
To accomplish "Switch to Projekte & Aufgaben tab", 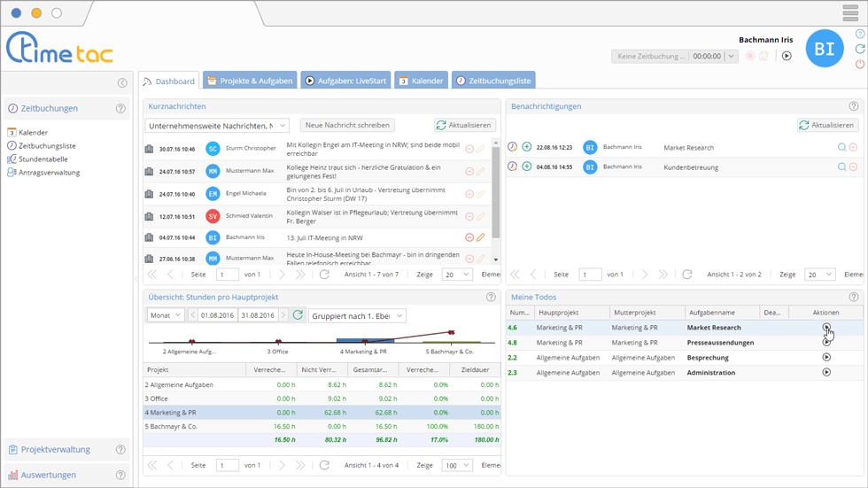I will point(249,81).
